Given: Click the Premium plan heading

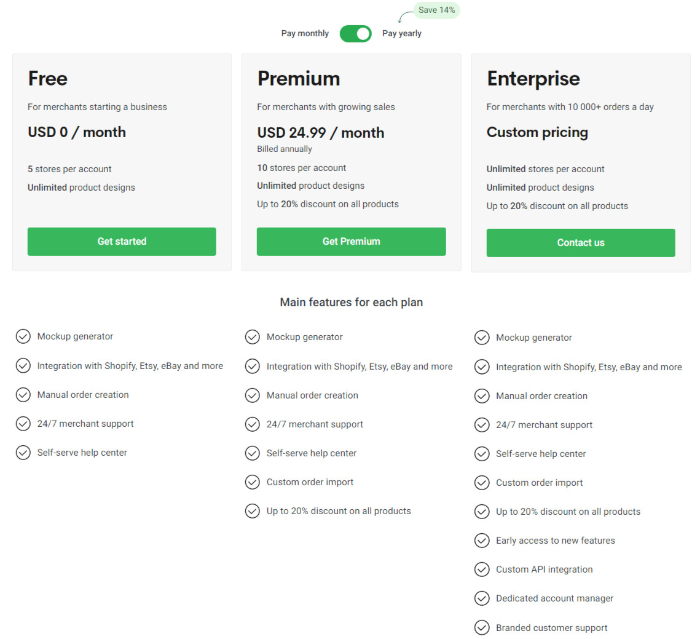Looking at the screenshot, I should pyautogui.click(x=299, y=79).
